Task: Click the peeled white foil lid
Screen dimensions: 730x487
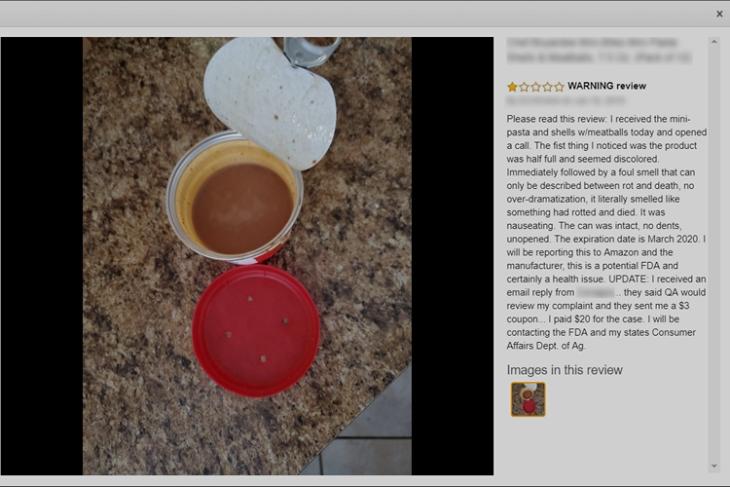Action: 270,100
